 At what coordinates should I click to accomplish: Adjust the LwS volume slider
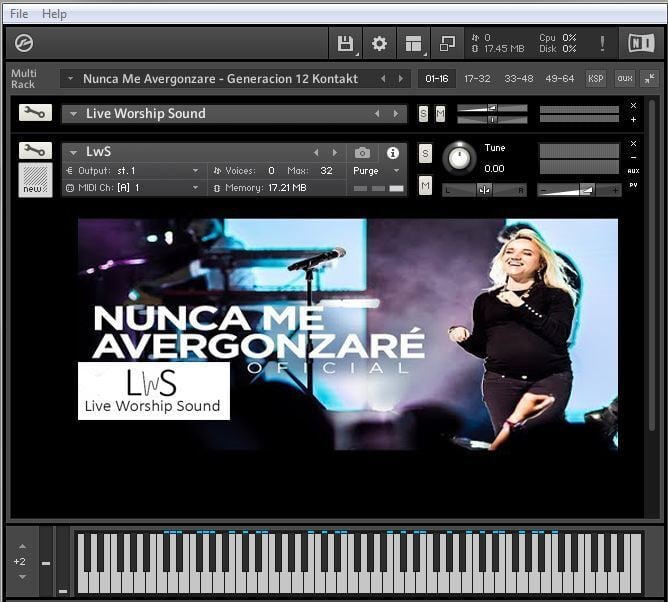[579, 190]
